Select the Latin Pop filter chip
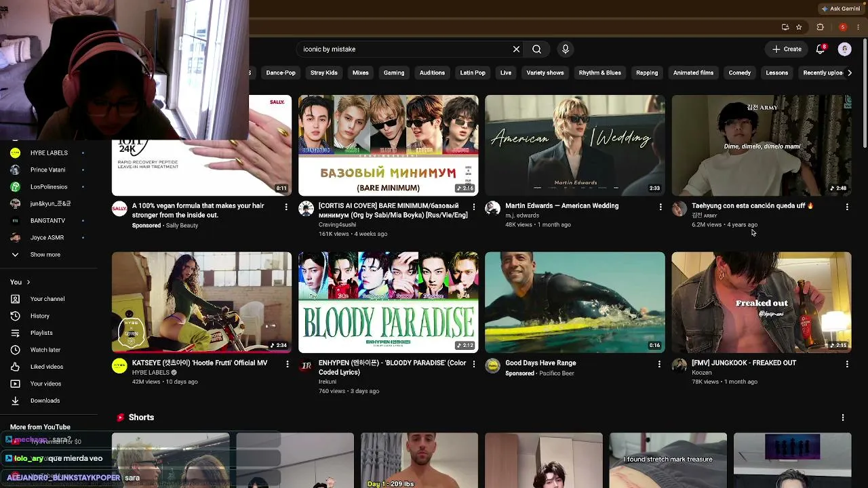The height and width of the screenshot is (488, 868). coord(473,73)
